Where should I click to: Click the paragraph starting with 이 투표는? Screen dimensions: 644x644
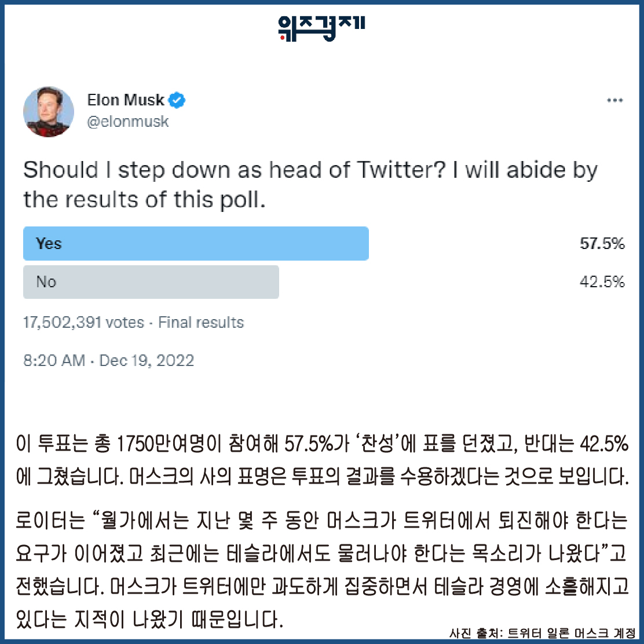pyautogui.click(x=321, y=462)
